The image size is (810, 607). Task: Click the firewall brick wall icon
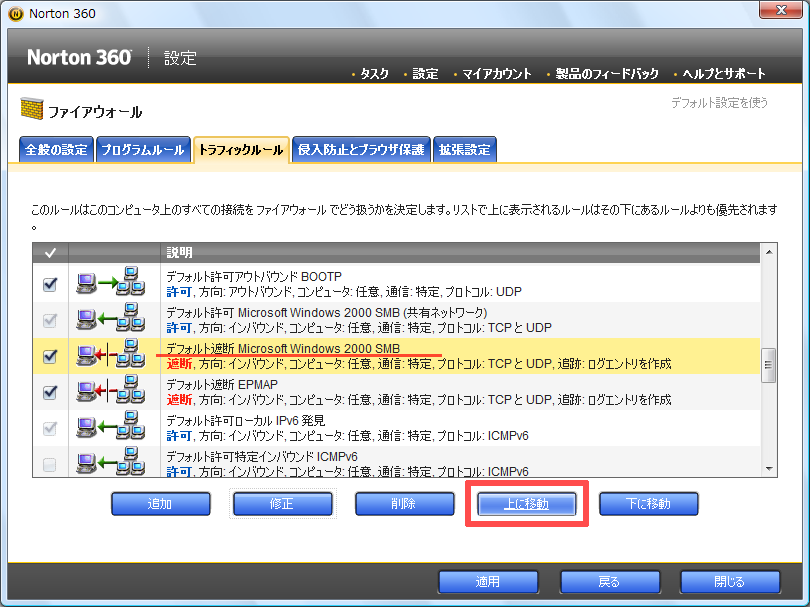tap(31, 111)
